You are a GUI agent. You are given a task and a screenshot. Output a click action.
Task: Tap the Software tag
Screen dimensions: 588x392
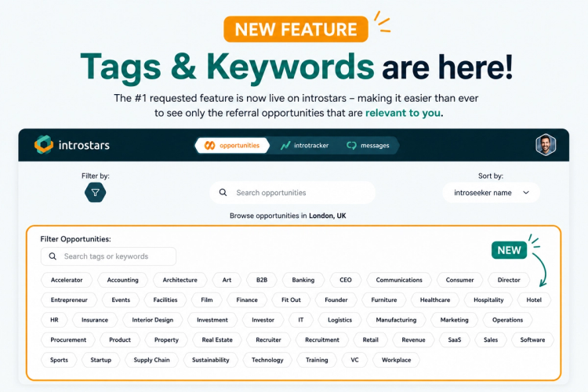point(532,339)
